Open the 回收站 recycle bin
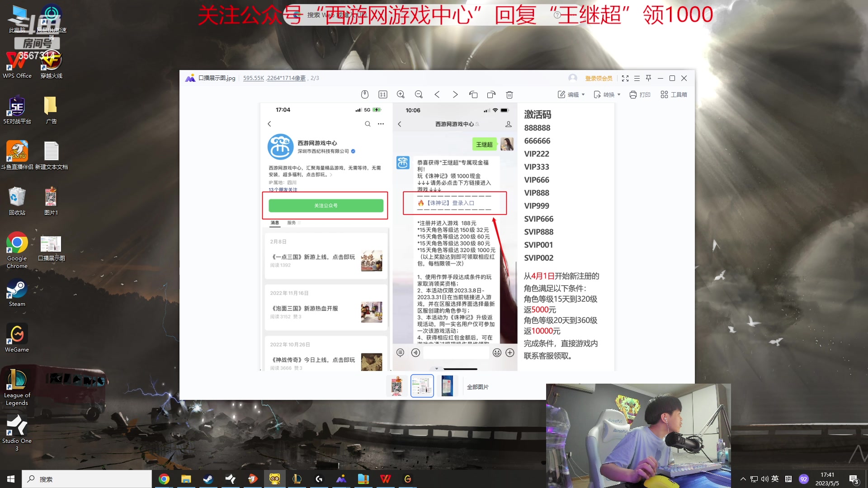 pos(17,201)
